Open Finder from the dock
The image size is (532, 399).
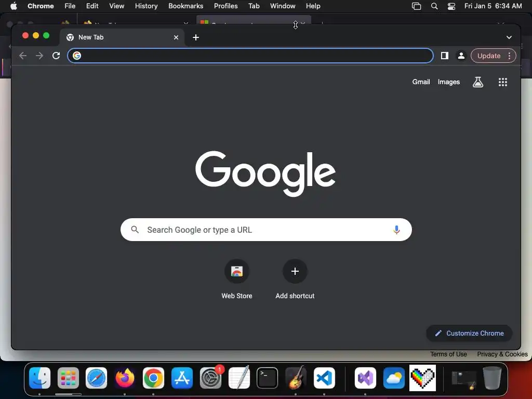click(39, 378)
